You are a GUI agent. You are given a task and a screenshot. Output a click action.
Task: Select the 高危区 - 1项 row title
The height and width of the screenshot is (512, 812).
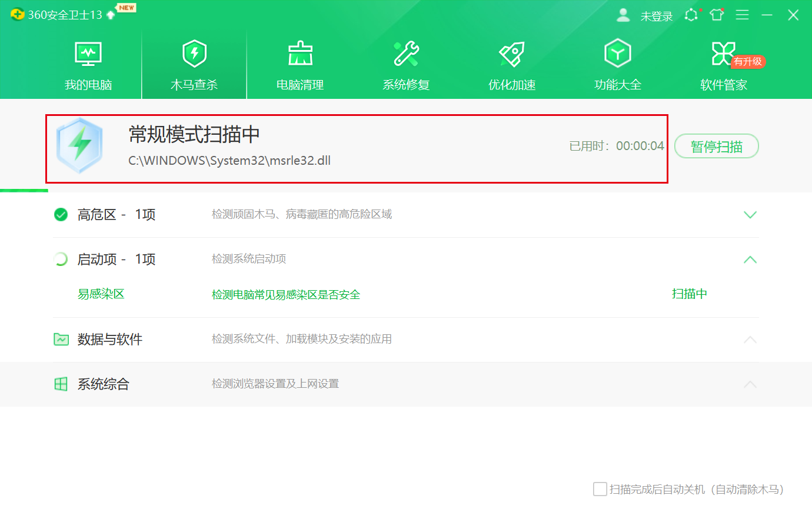point(117,215)
